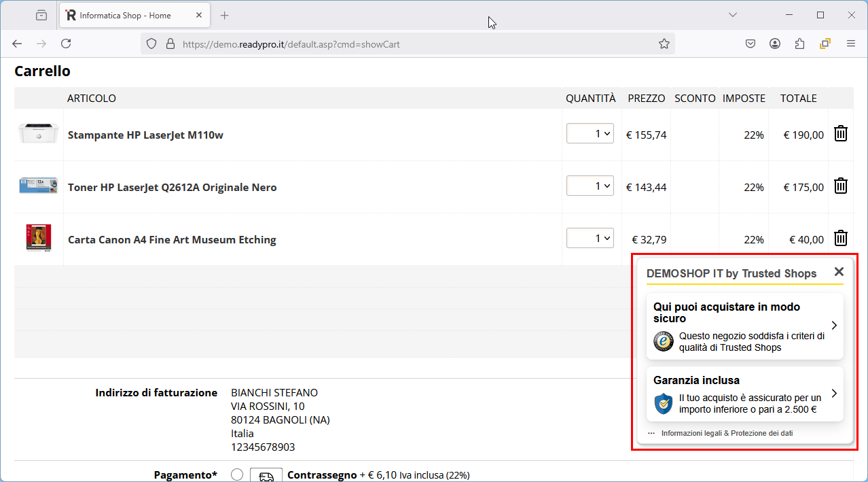Click the address line VIA ROSSINI, 10
The image size is (868, 482).
[x=268, y=406]
